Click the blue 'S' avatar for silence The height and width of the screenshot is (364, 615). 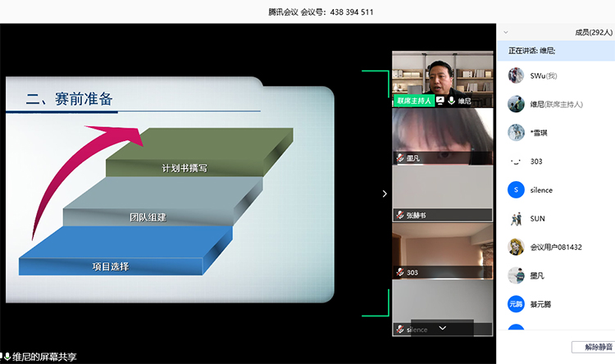coord(516,190)
